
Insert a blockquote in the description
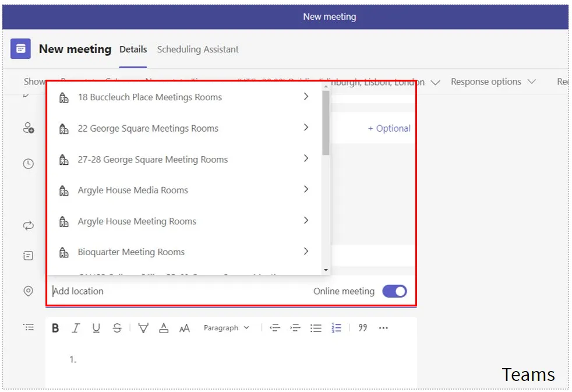[362, 327]
